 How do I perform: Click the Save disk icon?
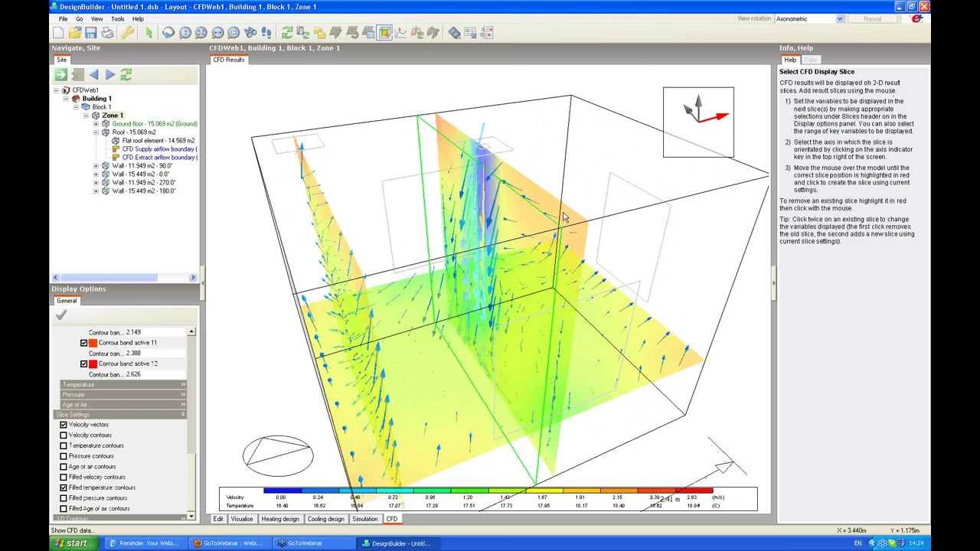tap(91, 33)
